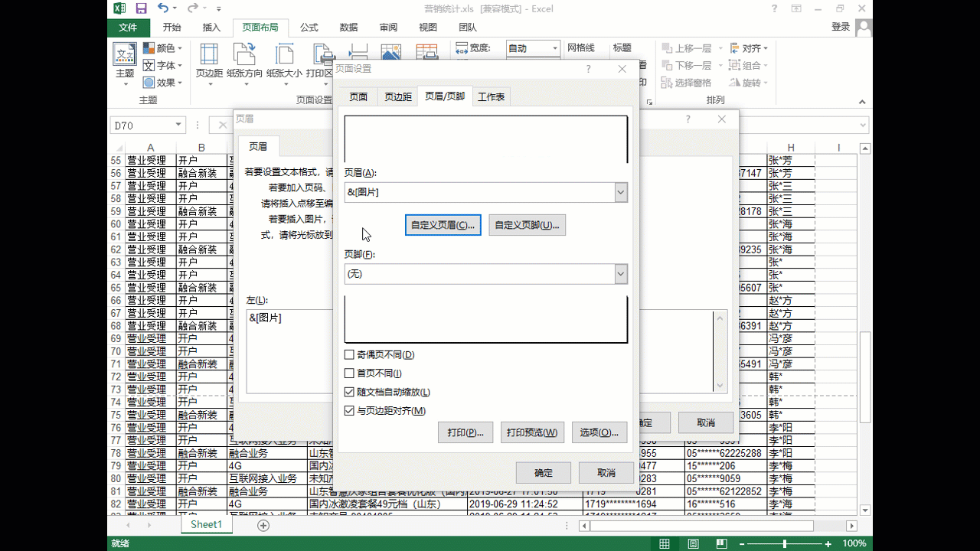Click help icon in 页面设置 dialog

(x=589, y=69)
